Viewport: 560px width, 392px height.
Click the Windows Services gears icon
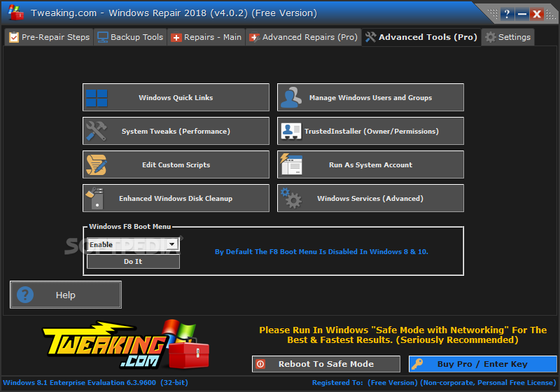tap(291, 198)
